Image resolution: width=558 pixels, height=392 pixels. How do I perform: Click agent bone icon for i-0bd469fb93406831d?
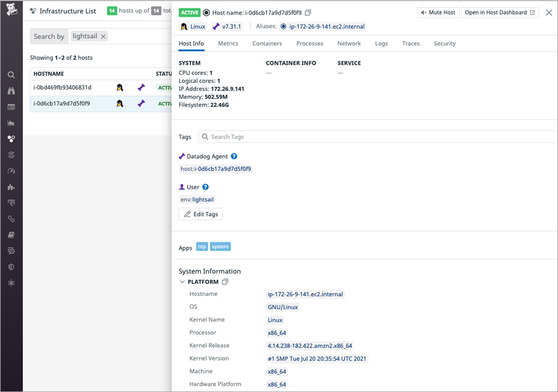(x=141, y=87)
